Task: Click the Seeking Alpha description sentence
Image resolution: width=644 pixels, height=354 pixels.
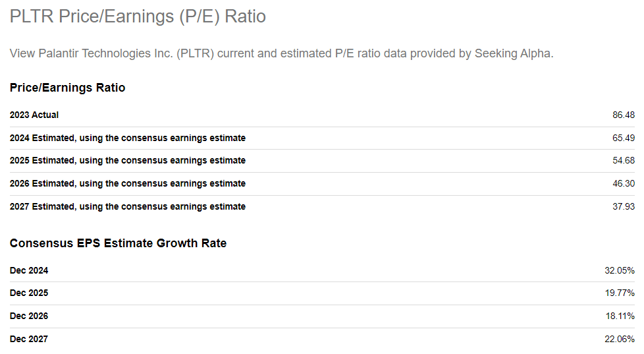Action: click(281, 53)
